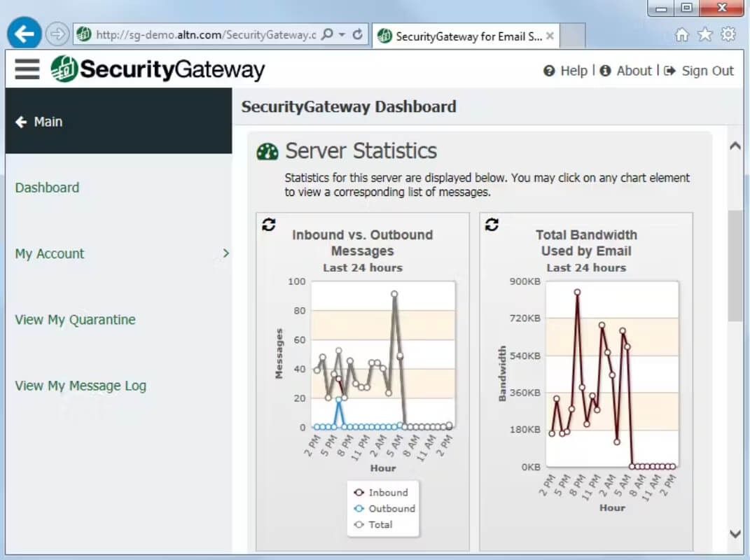Click the scroll up arrow on dashboard
Screen dimensions: 750x560
pyautogui.click(x=735, y=146)
